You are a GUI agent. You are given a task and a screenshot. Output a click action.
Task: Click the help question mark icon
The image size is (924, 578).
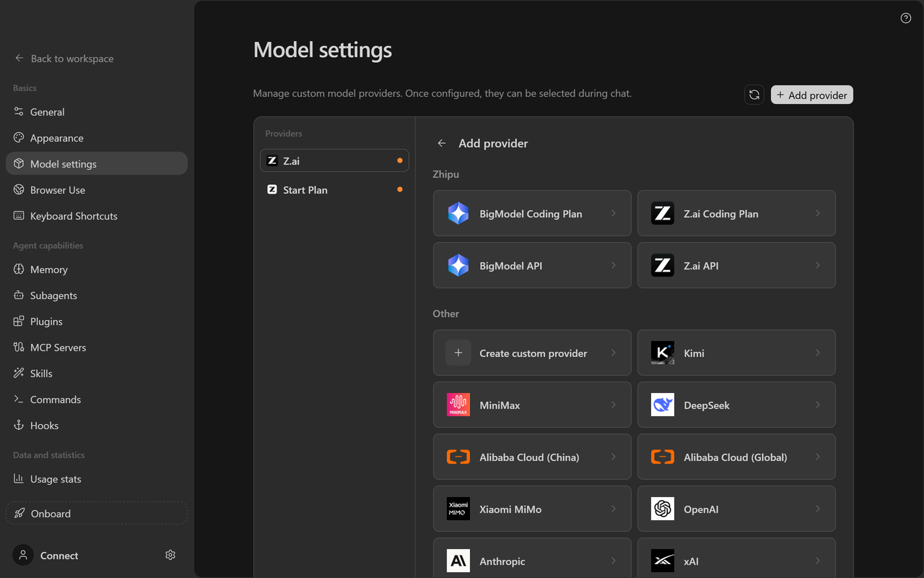(x=906, y=18)
